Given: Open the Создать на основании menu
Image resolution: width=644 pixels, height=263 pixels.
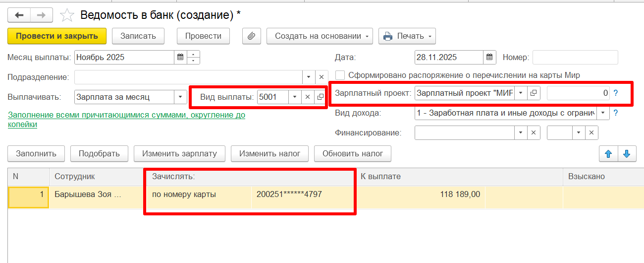Looking at the screenshot, I should click(x=320, y=36).
